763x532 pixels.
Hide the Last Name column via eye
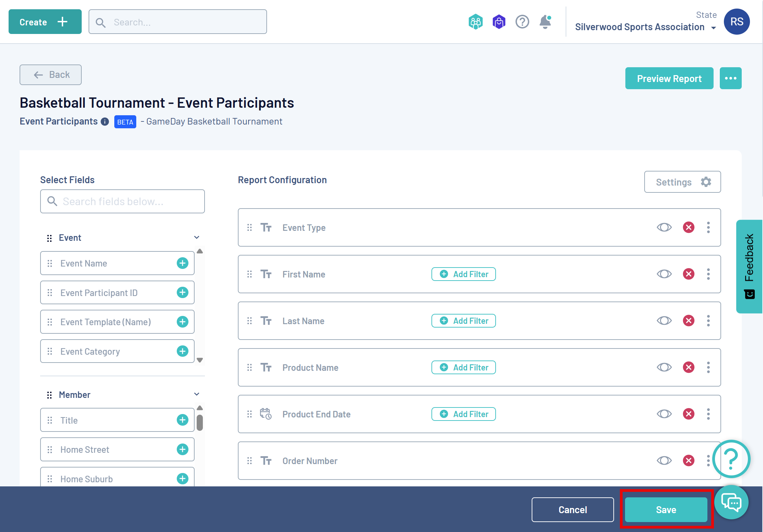tap(664, 321)
